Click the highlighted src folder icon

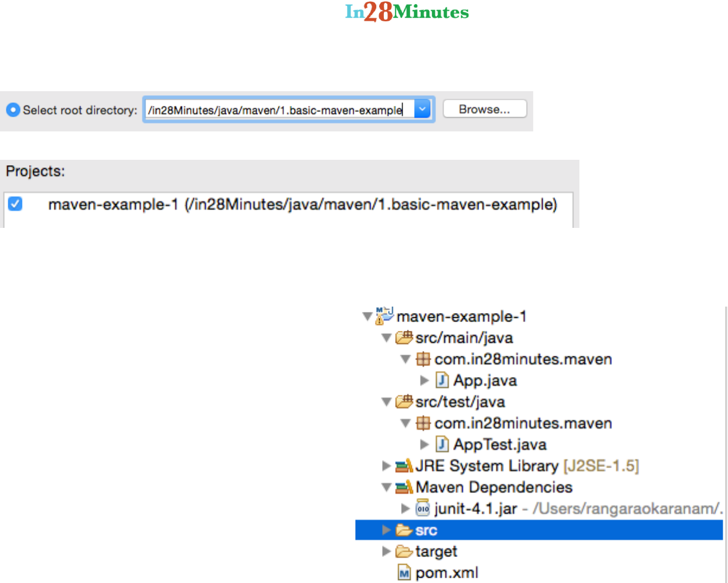tap(404, 530)
